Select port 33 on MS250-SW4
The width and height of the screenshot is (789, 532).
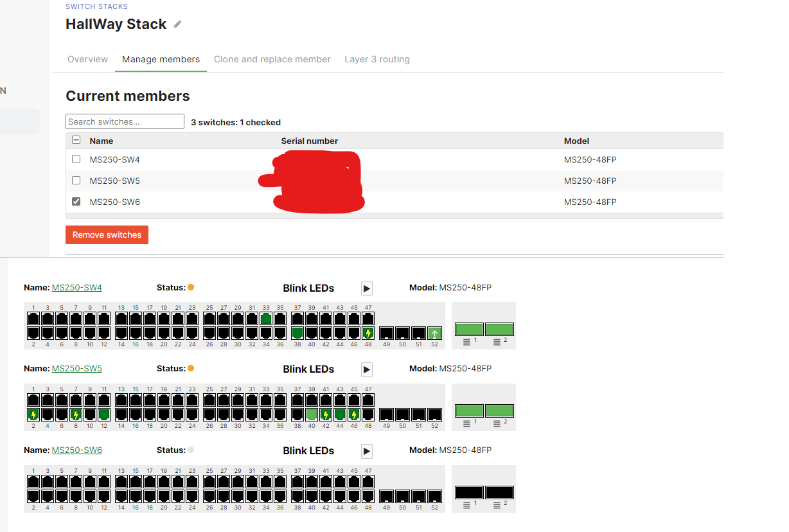coord(266,319)
